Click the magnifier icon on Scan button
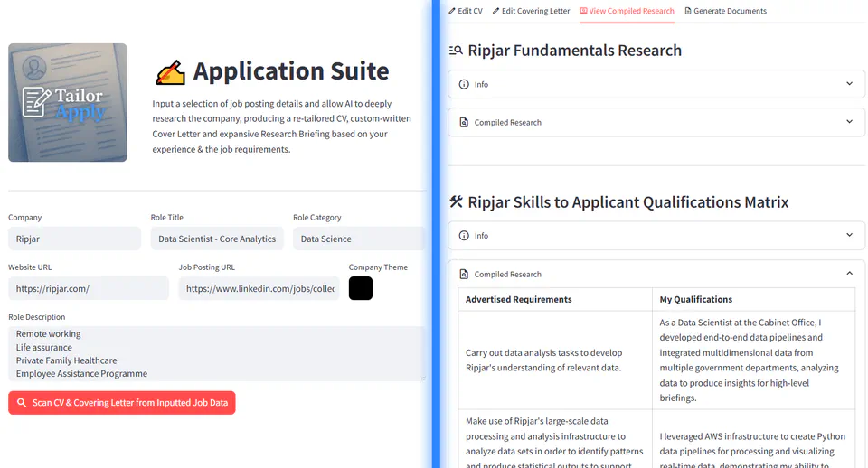Viewport: 868px width, 468px height. pos(22,403)
